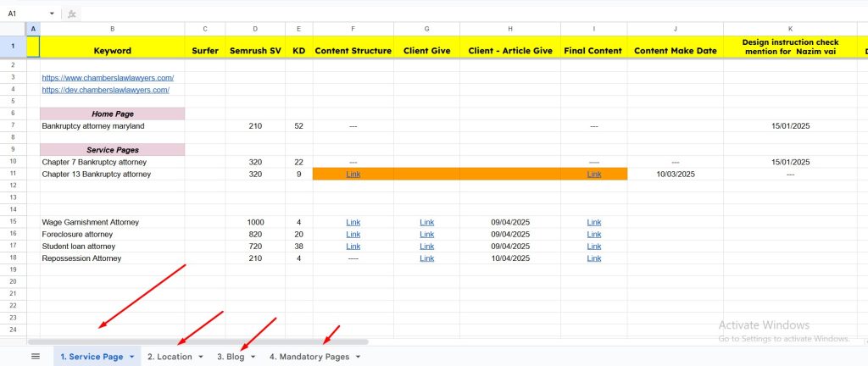Select the 10/03/2025 Content Make Date cell
This screenshot has height=366, width=868.
(676, 175)
